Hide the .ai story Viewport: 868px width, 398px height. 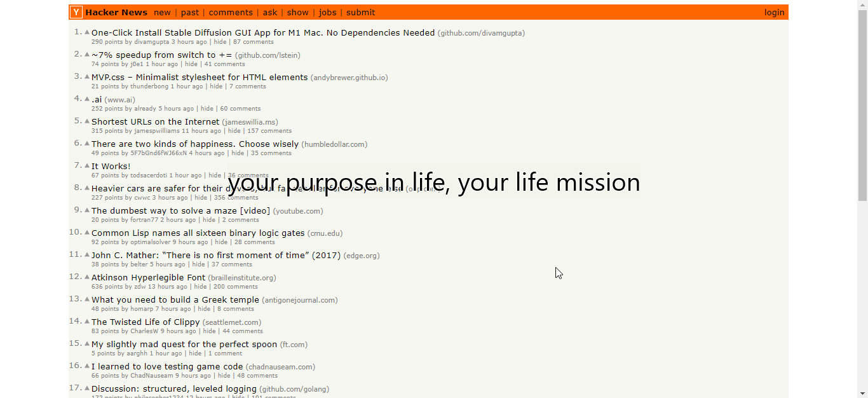click(x=207, y=109)
